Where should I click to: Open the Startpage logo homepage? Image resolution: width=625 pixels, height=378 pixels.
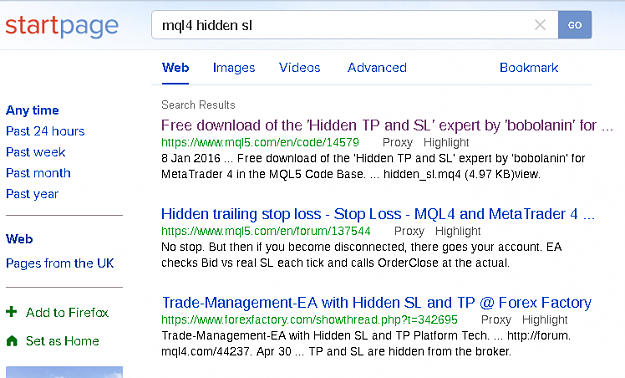coord(62,26)
